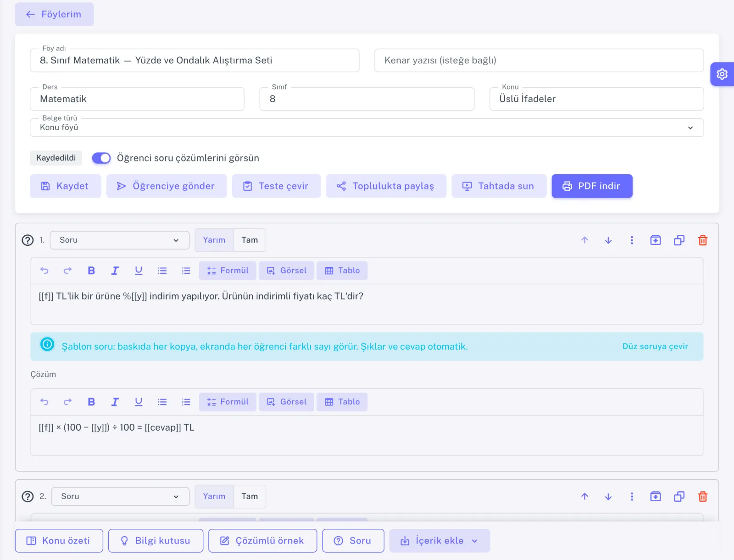Insert bullet list in question 1 editor
Viewport: 734px width, 560px height.
pyautogui.click(x=162, y=271)
